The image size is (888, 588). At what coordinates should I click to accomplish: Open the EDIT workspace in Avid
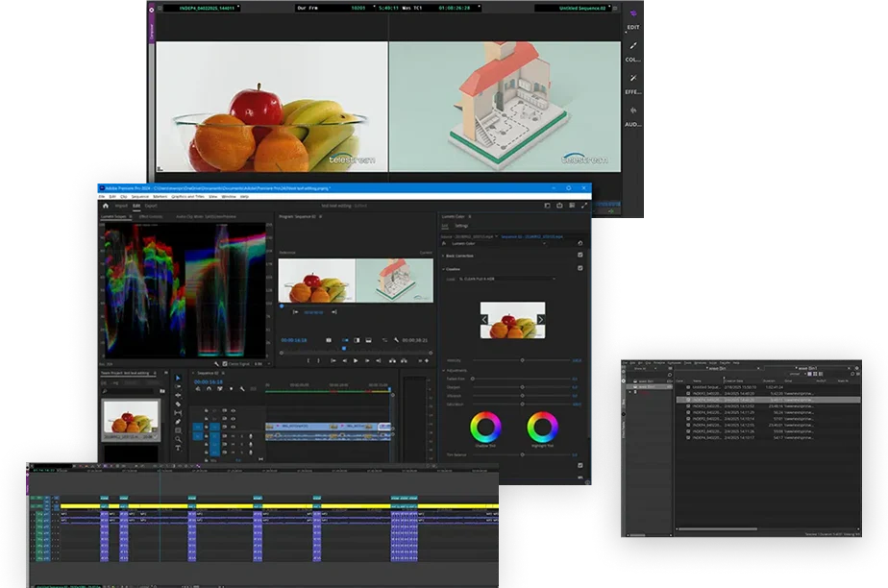click(633, 20)
